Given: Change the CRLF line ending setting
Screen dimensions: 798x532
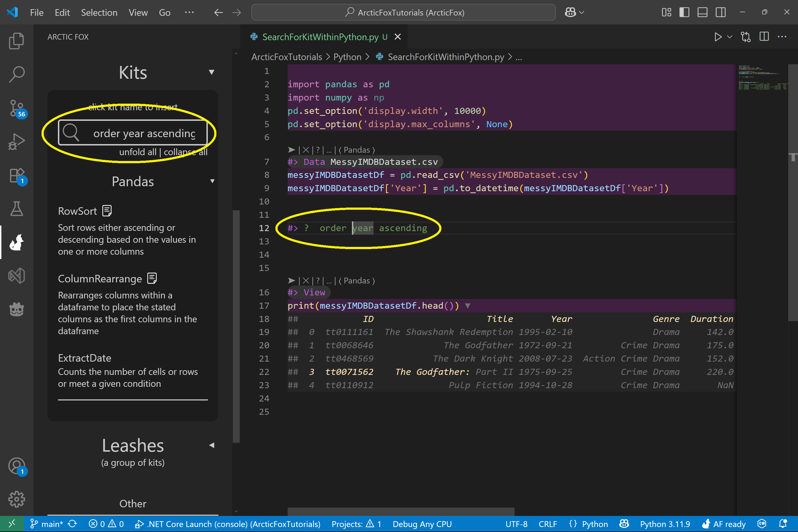Looking at the screenshot, I should (548, 524).
